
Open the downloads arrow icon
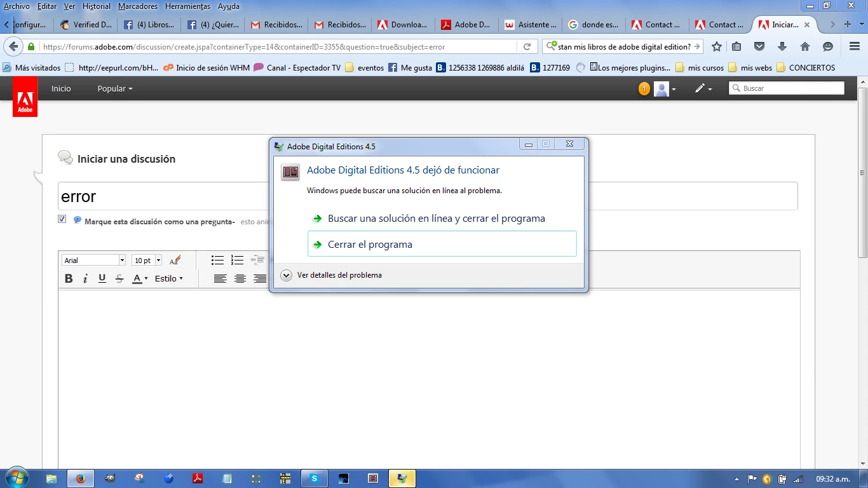tap(782, 46)
